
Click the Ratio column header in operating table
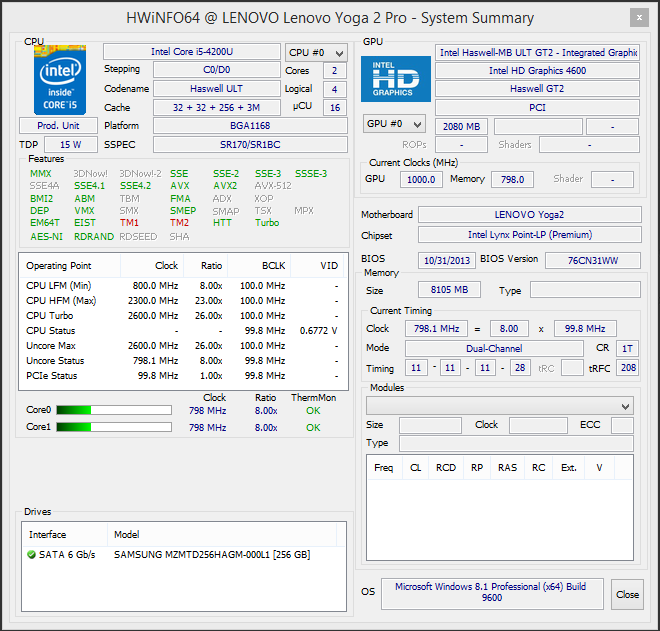[x=205, y=266]
